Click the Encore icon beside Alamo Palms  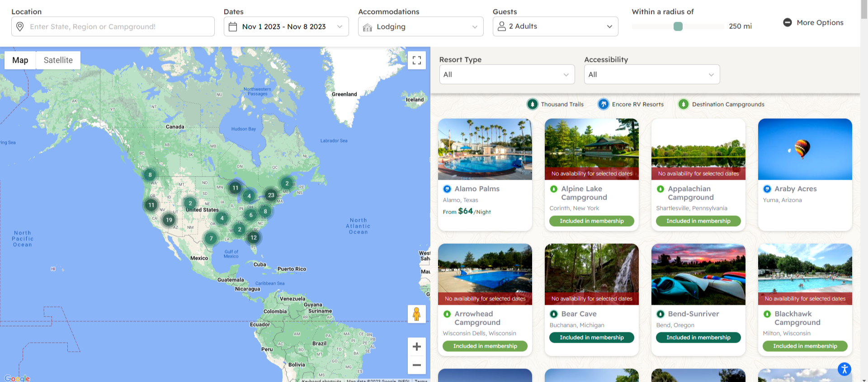(447, 189)
